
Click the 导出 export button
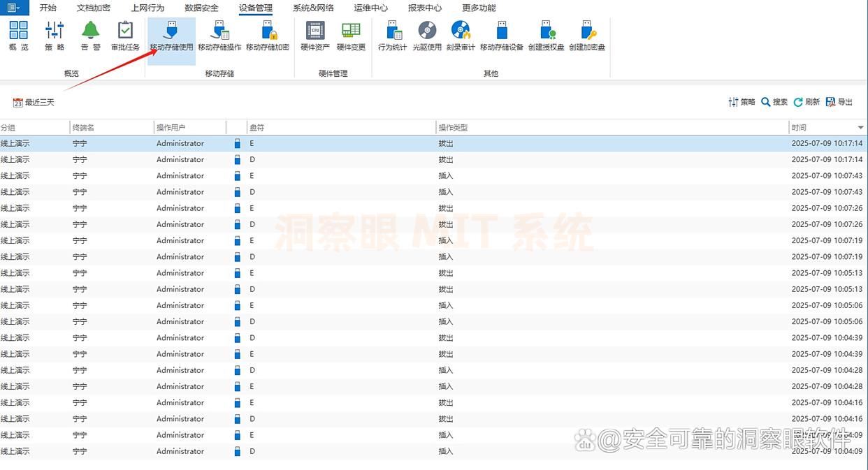tap(839, 102)
